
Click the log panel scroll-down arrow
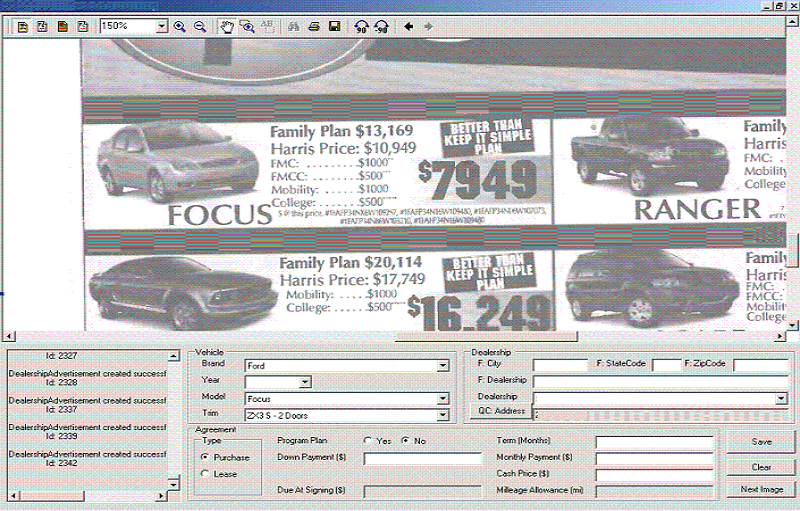pyautogui.click(x=173, y=484)
